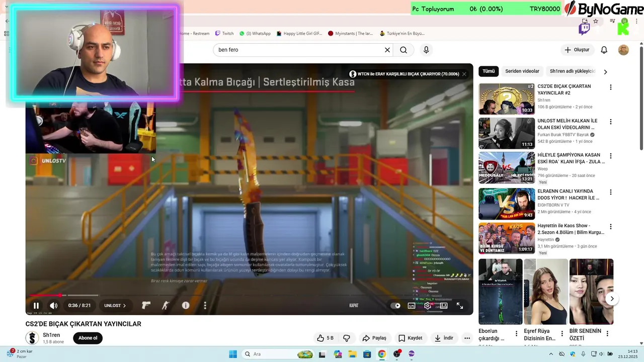Open the BİR SENENİN ÖZETİ short
Image resolution: width=644 pixels, height=362 pixels.
591,292
